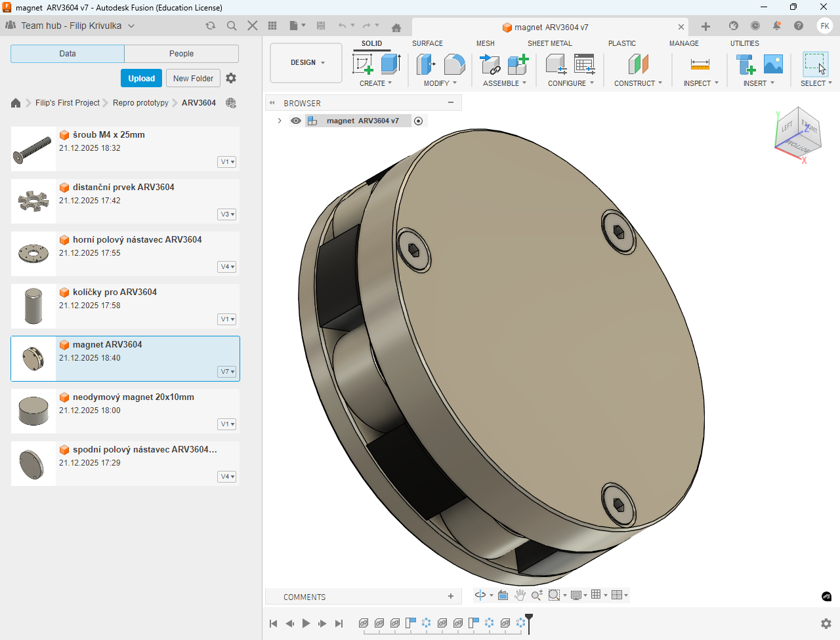
Task: Select the Extrude tool icon
Action: pyautogui.click(x=390, y=64)
